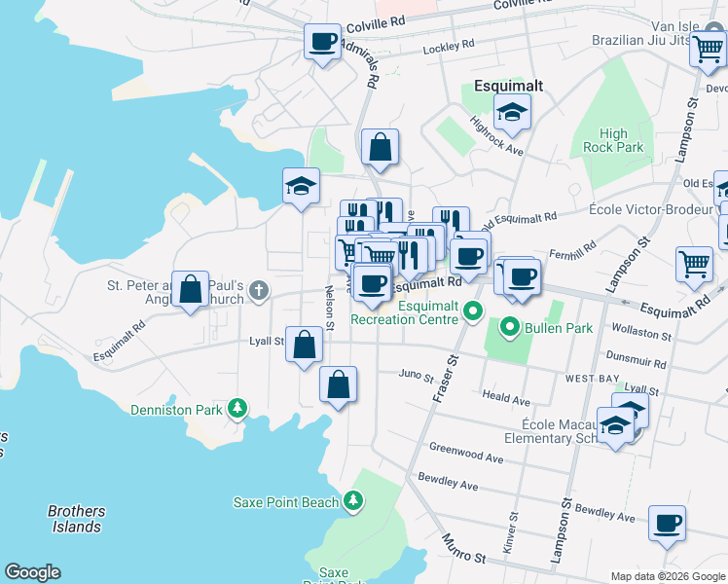This screenshot has width=728, height=584.
Task: Select the Brothers Islands label
Action: pos(77,519)
